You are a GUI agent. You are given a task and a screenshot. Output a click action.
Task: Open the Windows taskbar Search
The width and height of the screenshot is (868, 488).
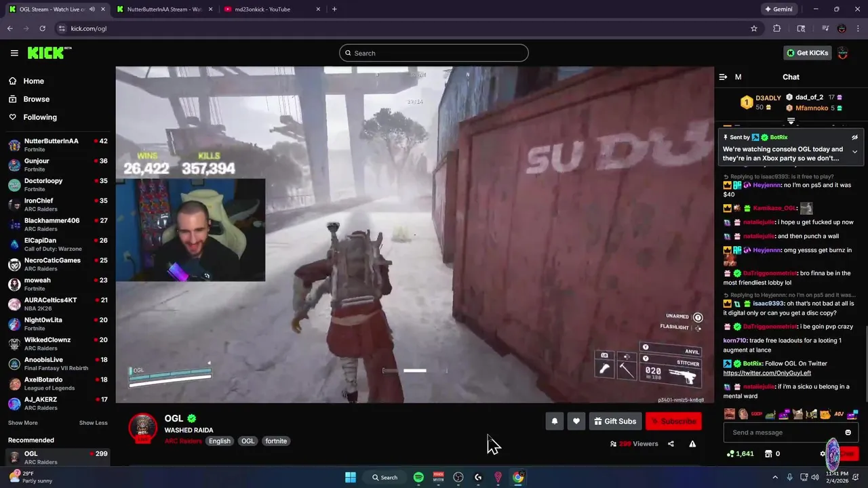(x=384, y=477)
